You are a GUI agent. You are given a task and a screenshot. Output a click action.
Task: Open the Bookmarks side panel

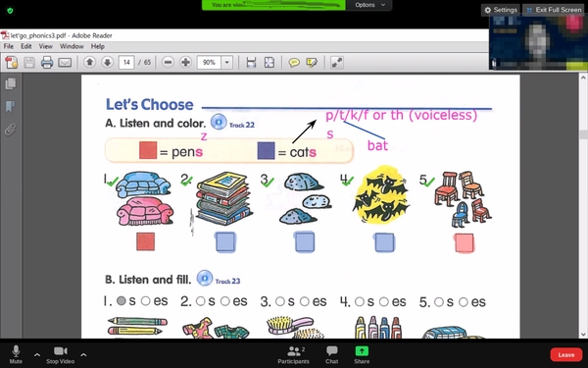[x=10, y=107]
